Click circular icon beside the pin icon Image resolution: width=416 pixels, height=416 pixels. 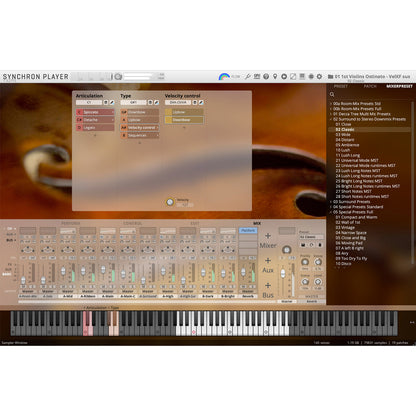(284, 77)
